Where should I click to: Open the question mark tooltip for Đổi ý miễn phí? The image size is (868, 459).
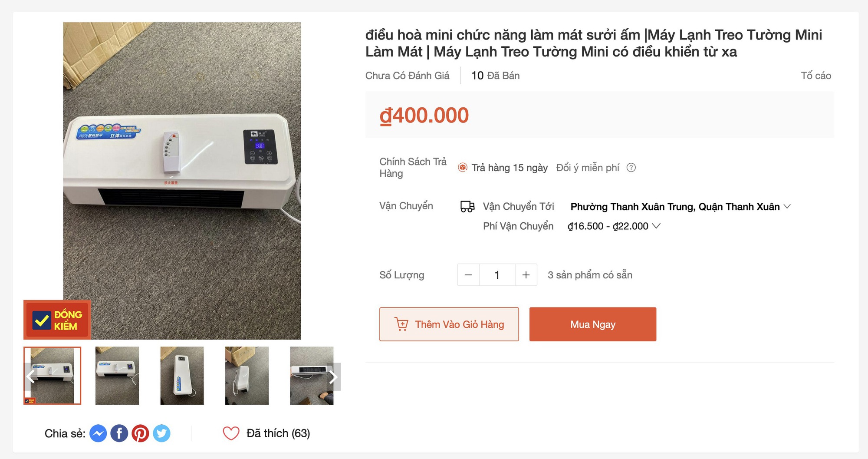[632, 168]
